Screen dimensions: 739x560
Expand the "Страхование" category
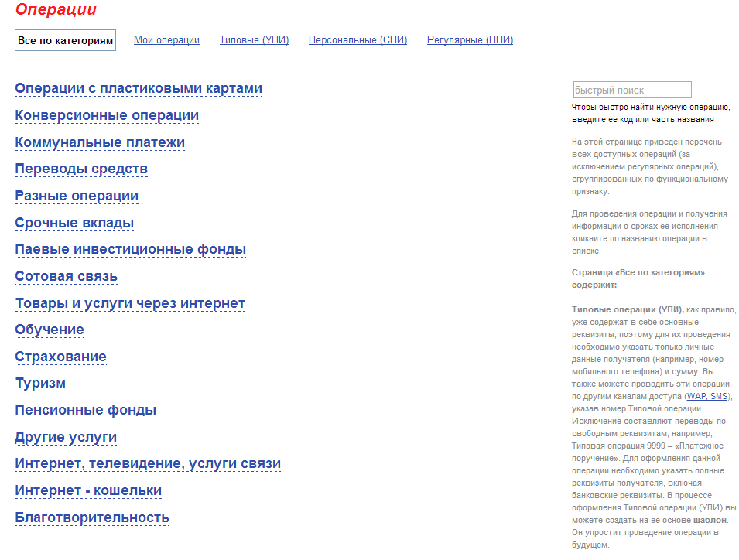pyautogui.click(x=60, y=357)
